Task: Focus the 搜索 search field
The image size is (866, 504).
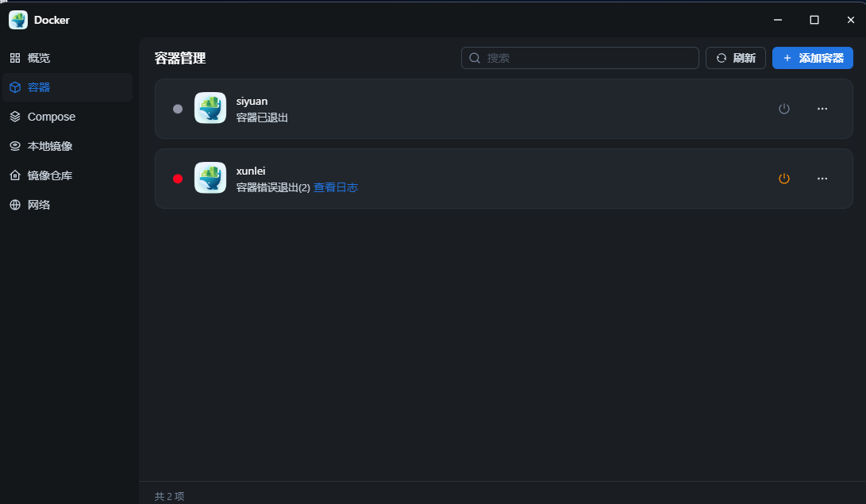Action: [580, 58]
